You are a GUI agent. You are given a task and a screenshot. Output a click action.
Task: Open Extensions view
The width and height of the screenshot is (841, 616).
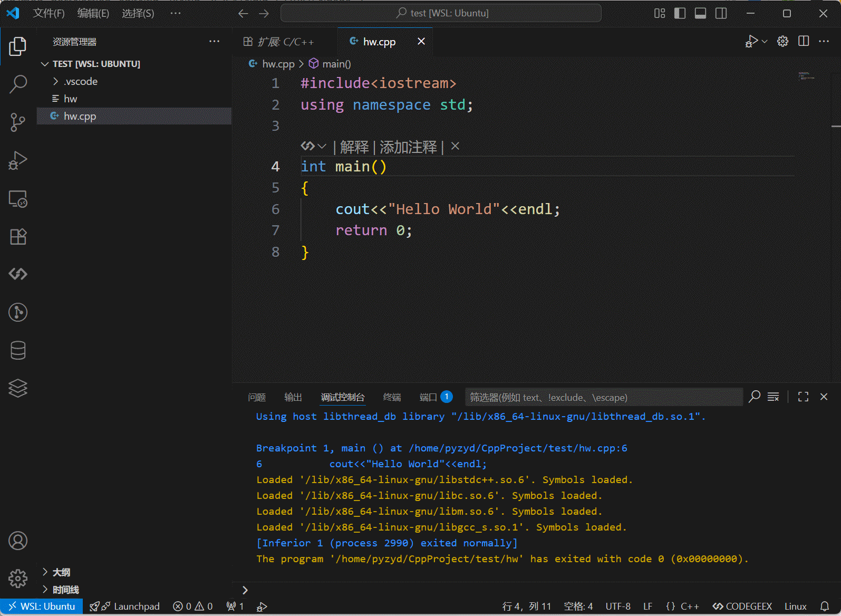[x=18, y=237]
